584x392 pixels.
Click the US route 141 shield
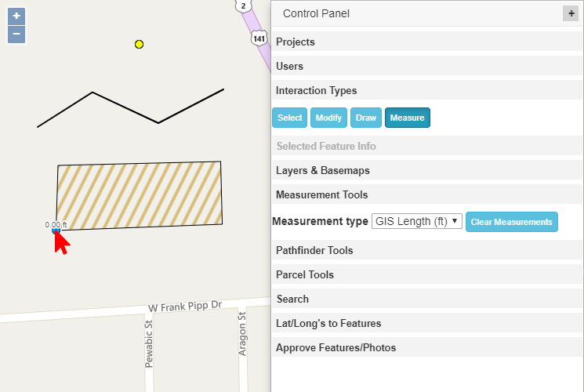click(x=259, y=38)
